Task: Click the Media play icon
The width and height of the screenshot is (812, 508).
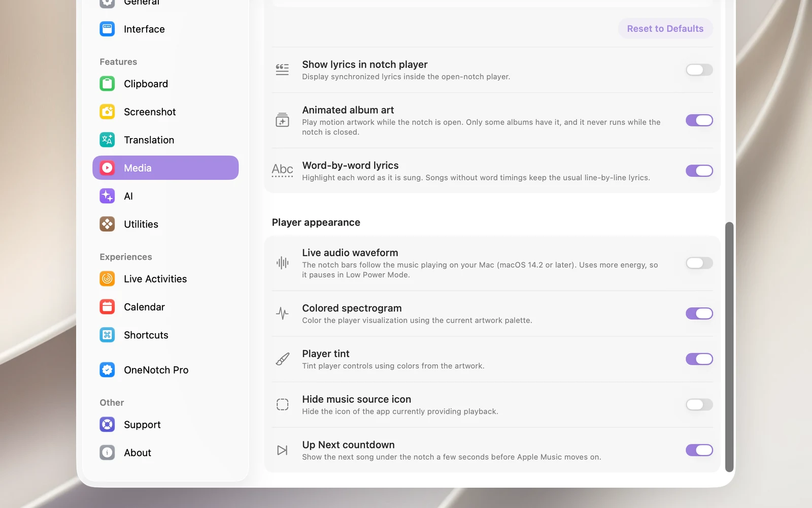Action: [x=107, y=168]
